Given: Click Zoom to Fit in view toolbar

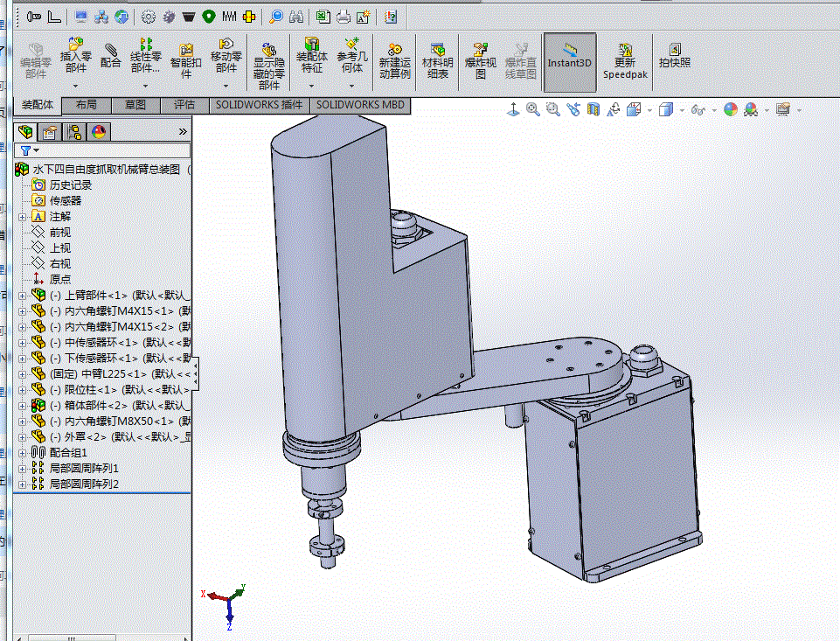Looking at the screenshot, I should pos(532,109).
